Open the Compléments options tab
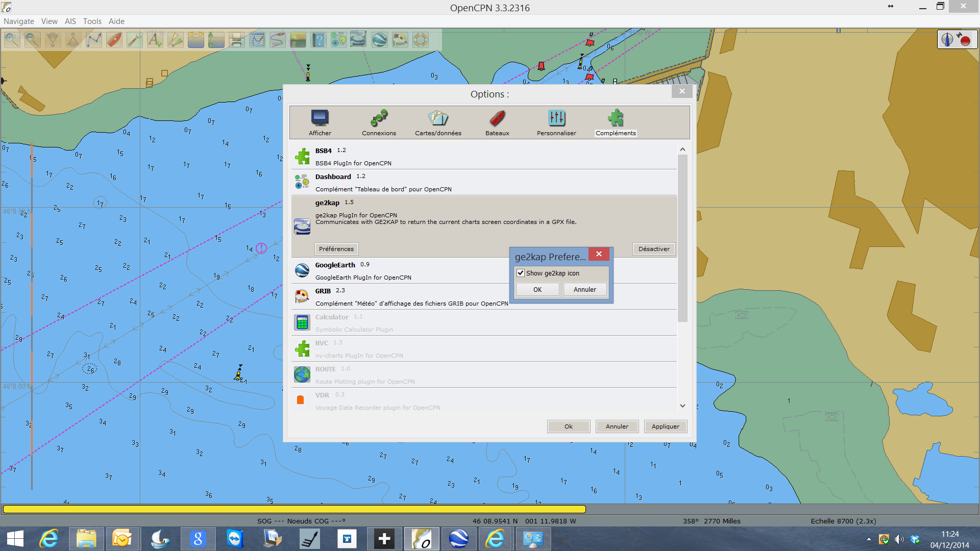980x551 pixels. pos(616,122)
